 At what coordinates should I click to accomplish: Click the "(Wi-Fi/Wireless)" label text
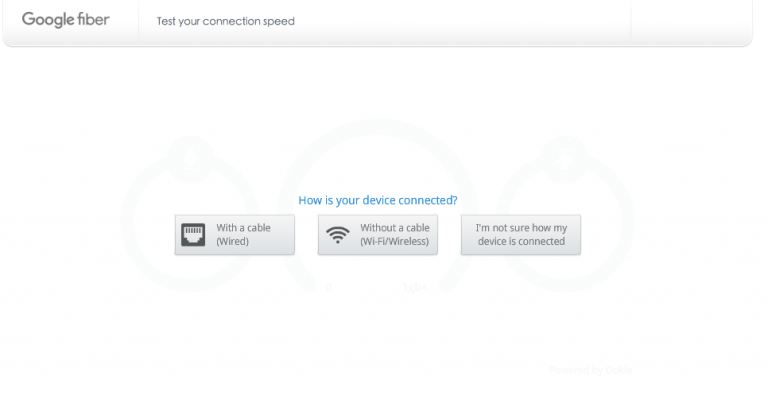click(394, 242)
